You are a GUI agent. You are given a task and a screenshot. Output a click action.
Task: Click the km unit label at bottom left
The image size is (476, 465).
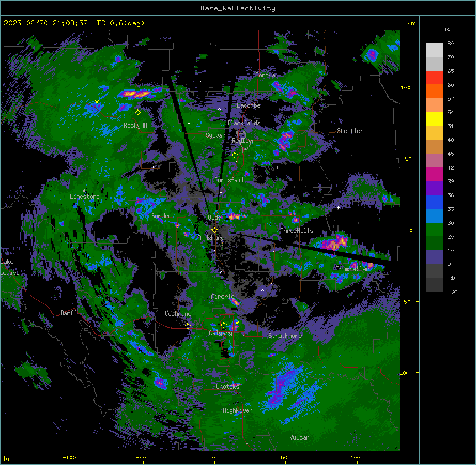(x=8, y=458)
